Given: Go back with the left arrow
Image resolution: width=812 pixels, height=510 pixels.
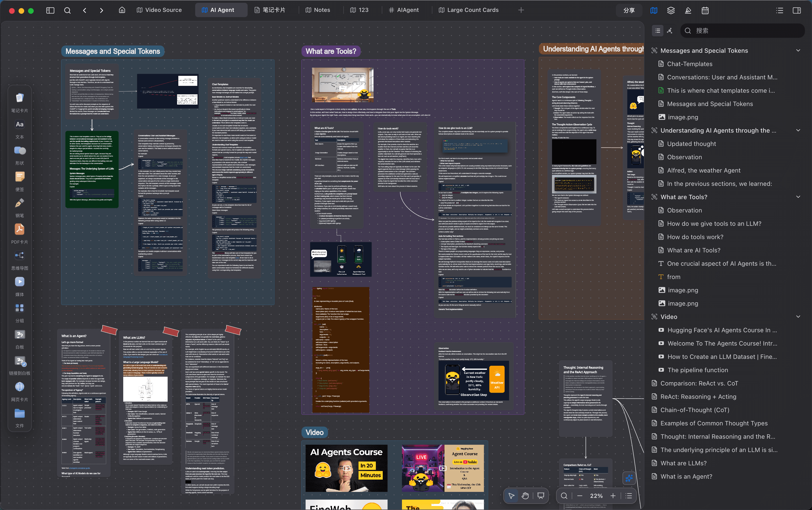Looking at the screenshot, I should [x=85, y=10].
